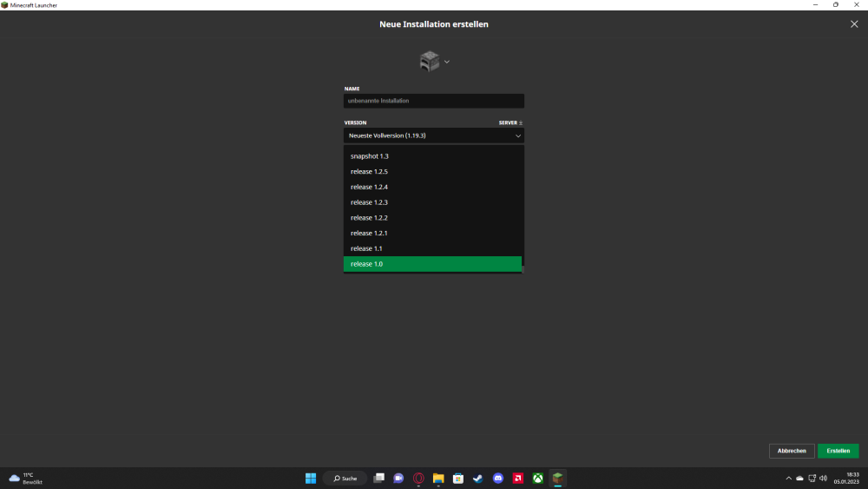Focus the installation name input field
Screen dimensions: 868x489
click(433, 101)
